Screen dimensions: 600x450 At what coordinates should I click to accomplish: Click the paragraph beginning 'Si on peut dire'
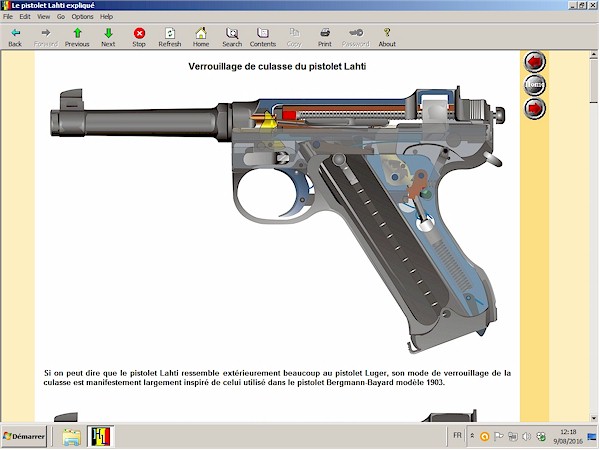click(x=277, y=377)
